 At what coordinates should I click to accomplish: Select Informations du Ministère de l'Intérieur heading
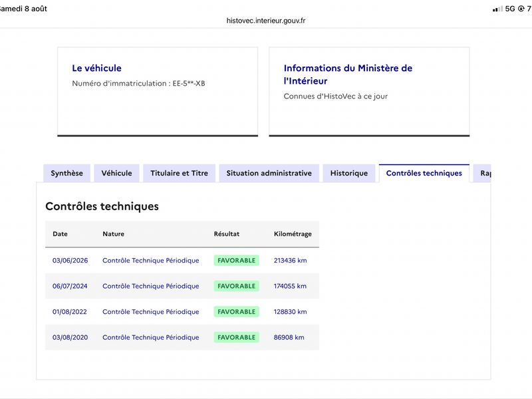(348, 74)
